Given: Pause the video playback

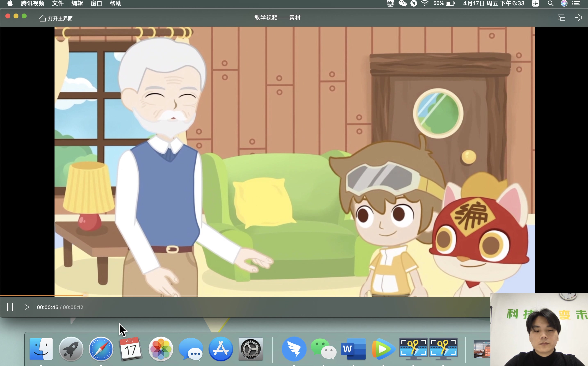Looking at the screenshot, I should [x=10, y=307].
